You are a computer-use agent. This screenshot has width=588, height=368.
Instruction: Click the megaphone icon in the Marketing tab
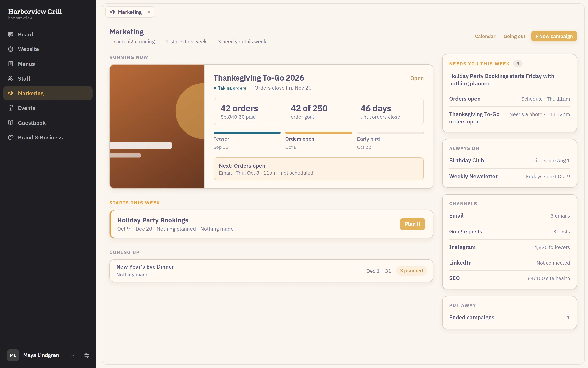tap(112, 12)
